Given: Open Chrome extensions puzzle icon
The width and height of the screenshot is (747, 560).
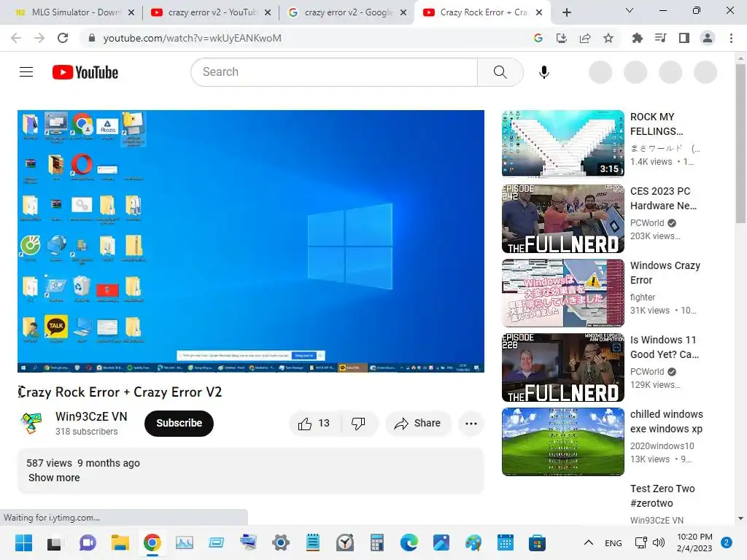Looking at the screenshot, I should coord(638,38).
